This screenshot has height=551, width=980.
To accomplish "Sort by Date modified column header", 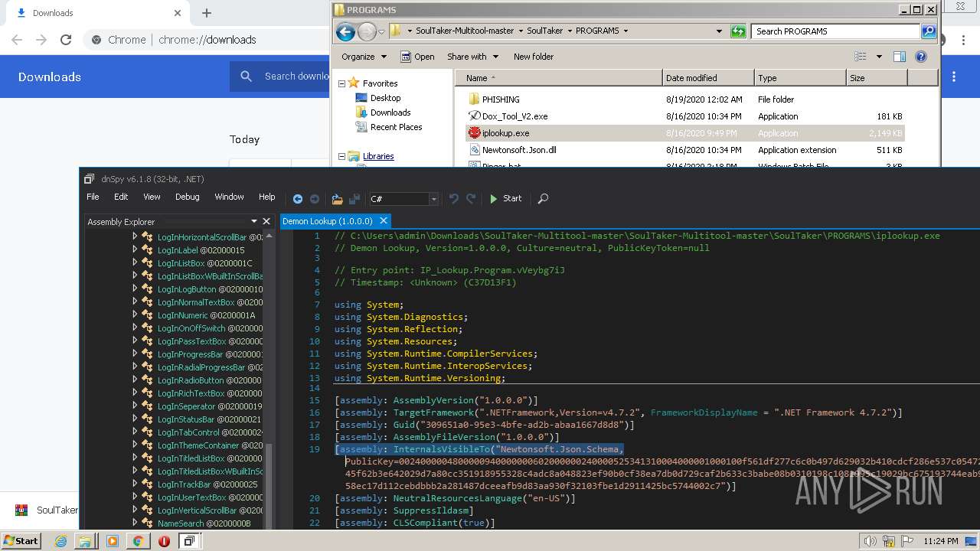I will [707, 78].
